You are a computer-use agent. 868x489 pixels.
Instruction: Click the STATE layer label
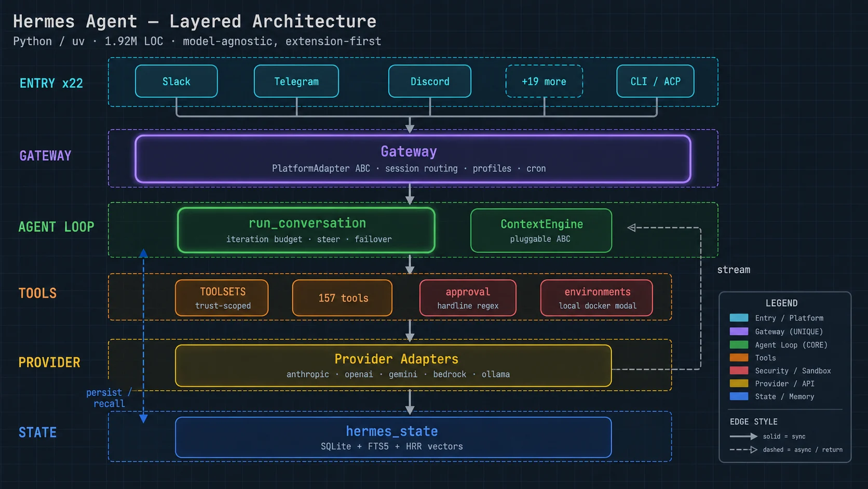[37, 432]
